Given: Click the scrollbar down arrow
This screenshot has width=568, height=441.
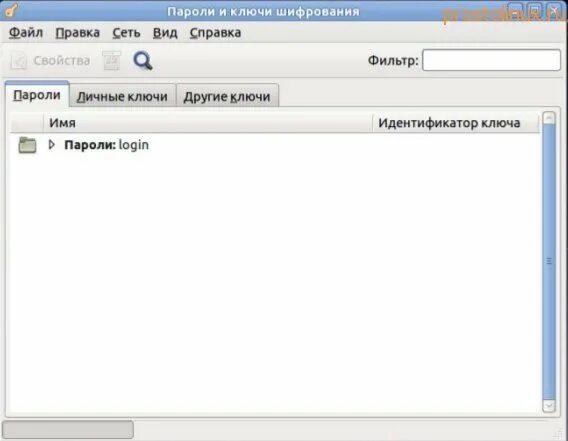Looking at the screenshot, I should click(x=549, y=406).
